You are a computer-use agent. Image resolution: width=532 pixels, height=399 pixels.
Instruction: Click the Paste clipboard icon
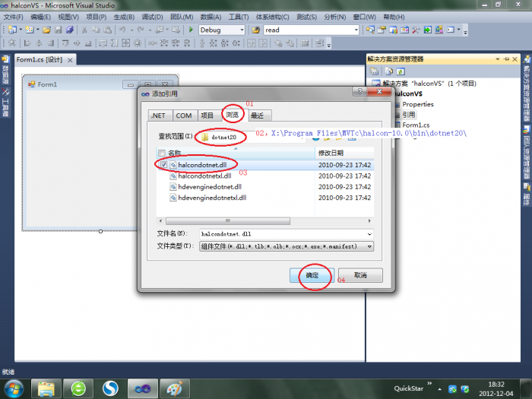(108, 30)
